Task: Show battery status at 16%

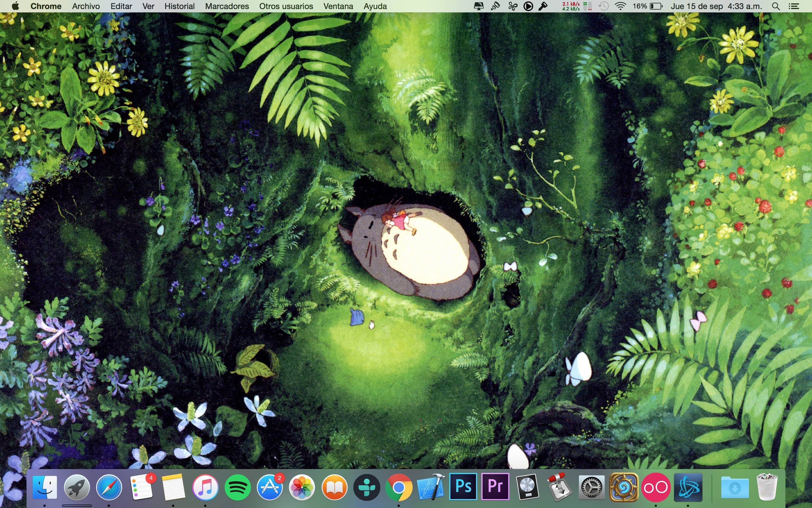Action: coord(648,6)
